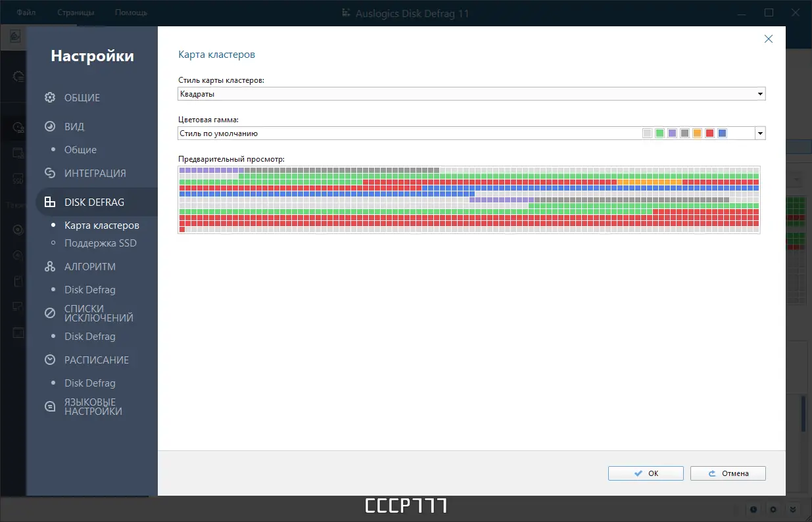Image resolution: width=812 pixels, height=522 pixels.
Task: Select Поддержка SSD in the settings list
Action: pyautogui.click(x=101, y=243)
